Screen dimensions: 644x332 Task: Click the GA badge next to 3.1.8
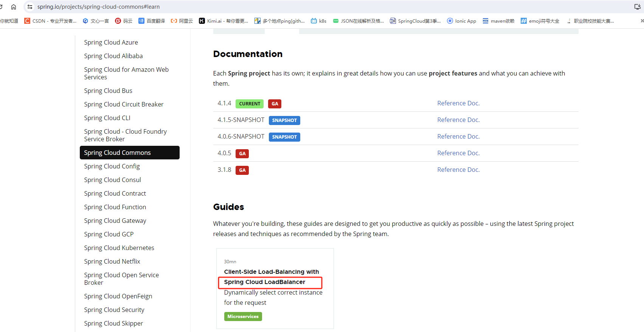coord(242,170)
